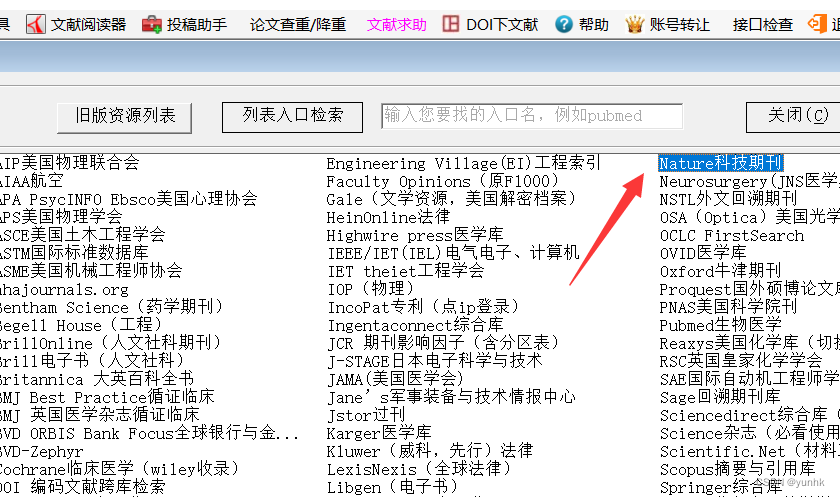Select ASCE美国土木工程学会 entry
The image size is (840, 497).
(82, 235)
